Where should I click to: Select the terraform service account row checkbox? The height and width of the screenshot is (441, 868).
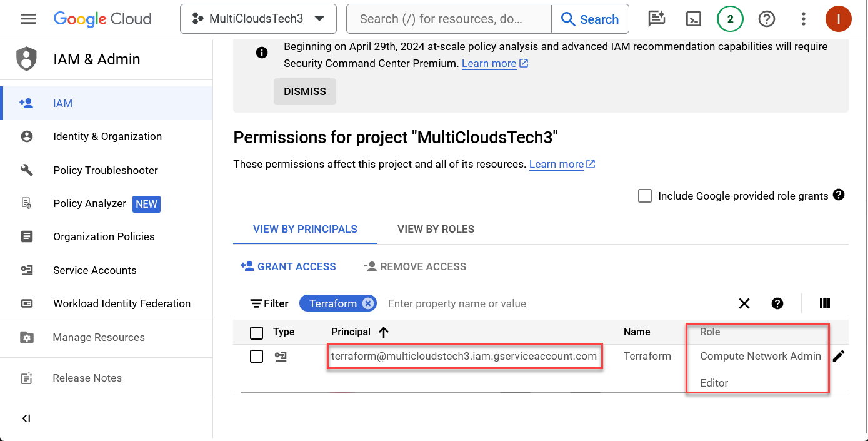[x=256, y=356]
